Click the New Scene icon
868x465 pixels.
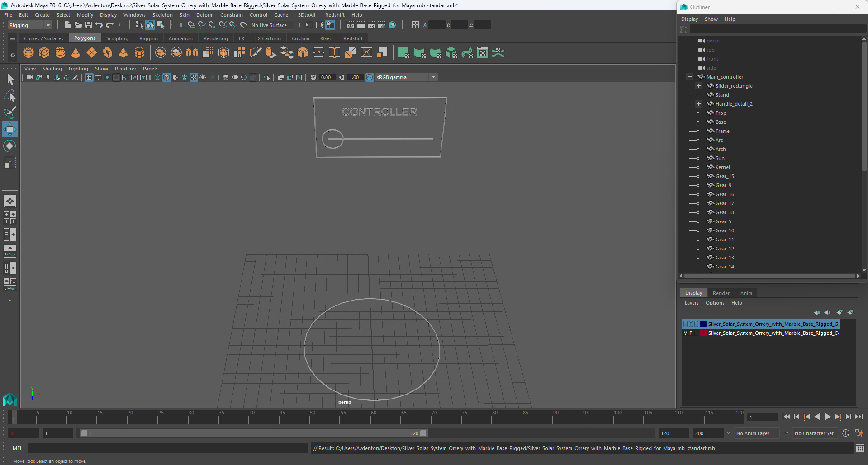tap(67, 25)
